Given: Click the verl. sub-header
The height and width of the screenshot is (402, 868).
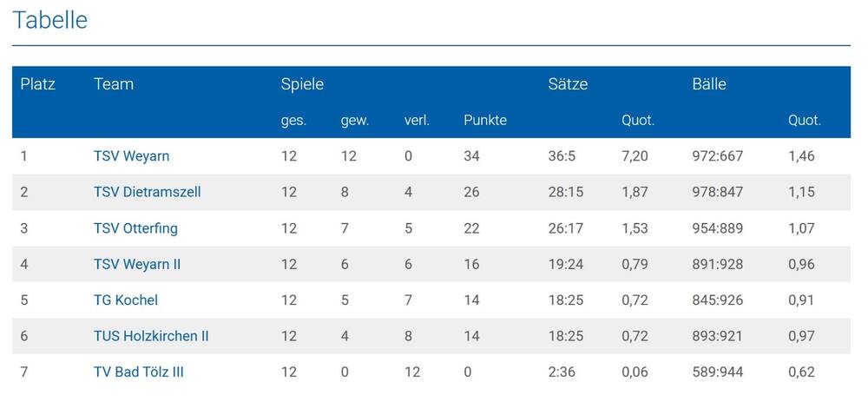Looking at the screenshot, I should coord(417,121).
